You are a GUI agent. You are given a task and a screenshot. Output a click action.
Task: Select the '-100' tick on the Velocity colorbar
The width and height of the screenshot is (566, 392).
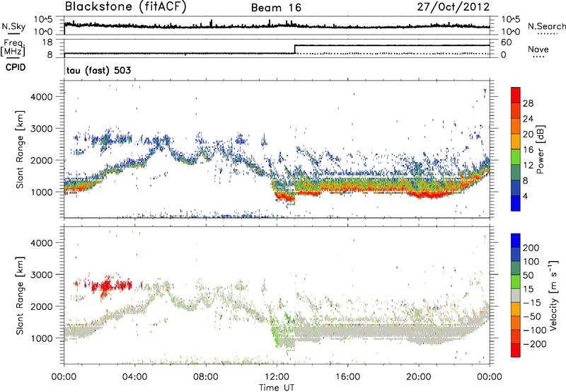click(x=535, y=330)
